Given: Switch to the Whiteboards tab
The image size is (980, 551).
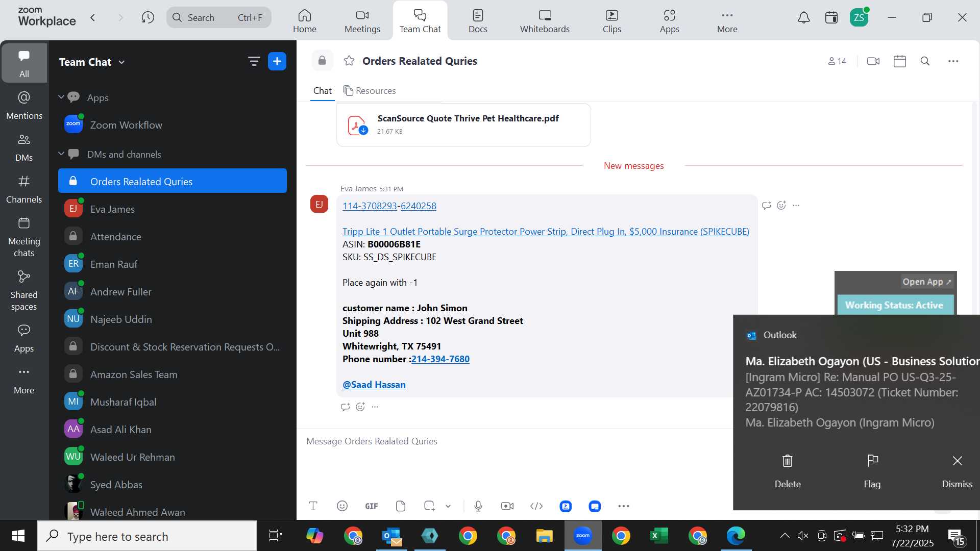Looking at the screenshot, I should coord(545,21).
